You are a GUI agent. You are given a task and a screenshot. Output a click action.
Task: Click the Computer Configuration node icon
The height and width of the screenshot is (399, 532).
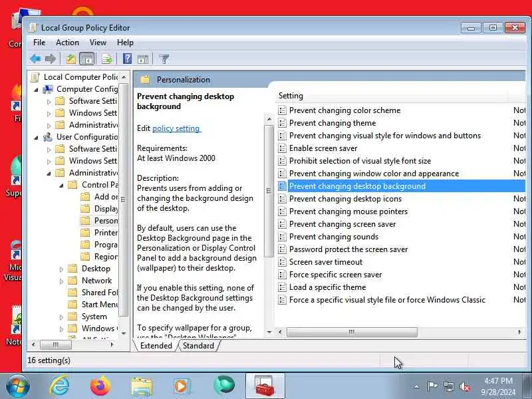pos(48,89)
